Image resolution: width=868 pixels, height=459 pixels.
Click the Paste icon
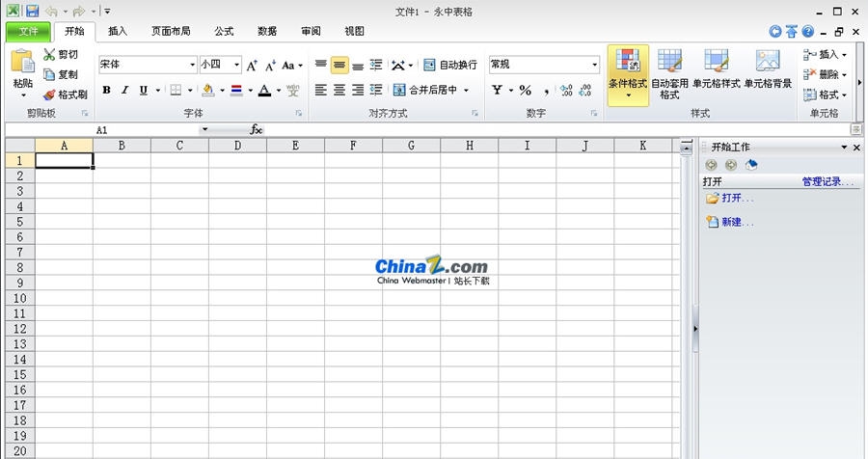(x=23, y=61)
